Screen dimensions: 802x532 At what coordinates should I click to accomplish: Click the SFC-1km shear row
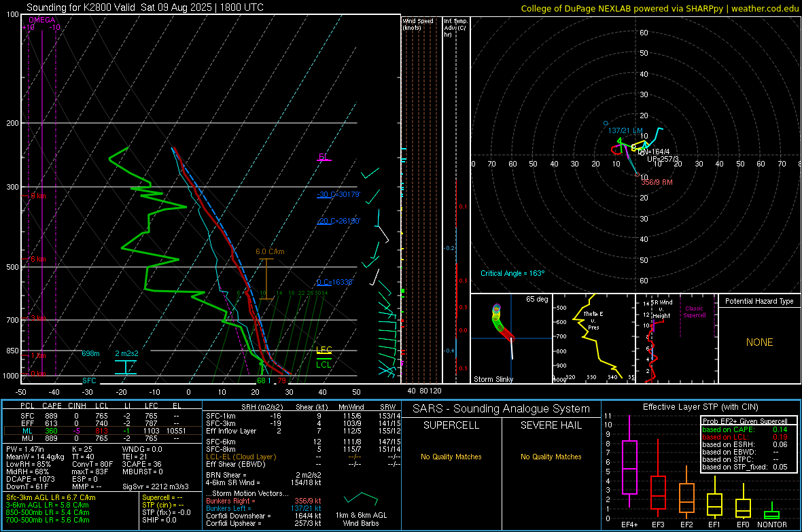[303, 416]
